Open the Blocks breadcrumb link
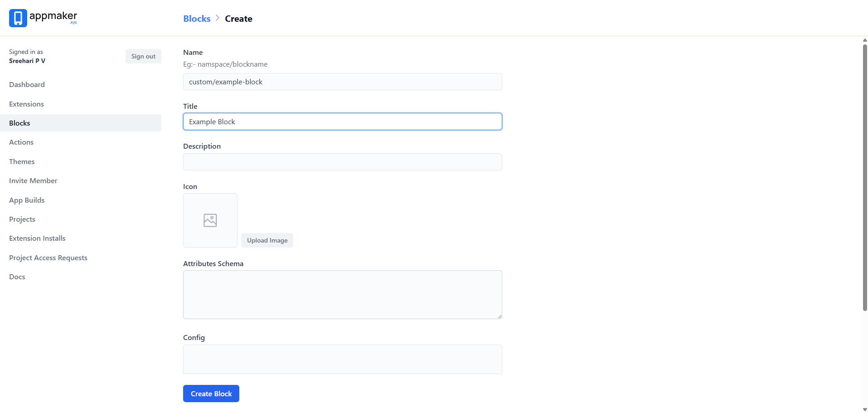 (196, 19)
